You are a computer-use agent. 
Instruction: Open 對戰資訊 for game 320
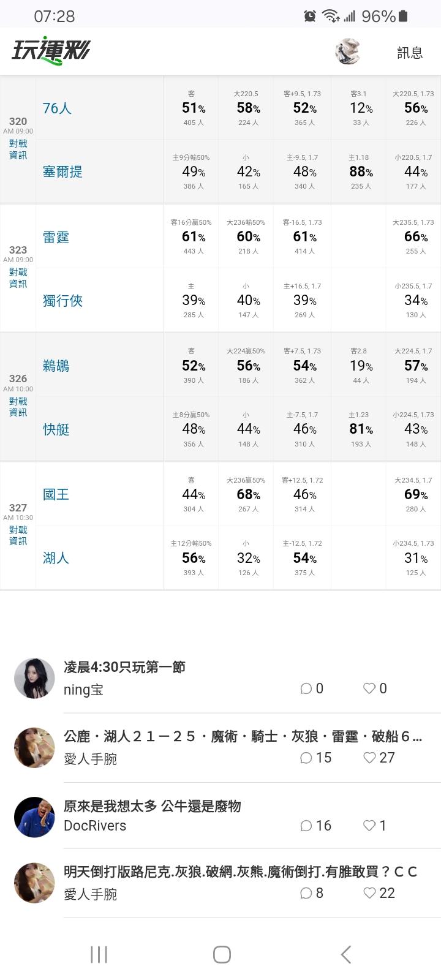click(18, 149)
